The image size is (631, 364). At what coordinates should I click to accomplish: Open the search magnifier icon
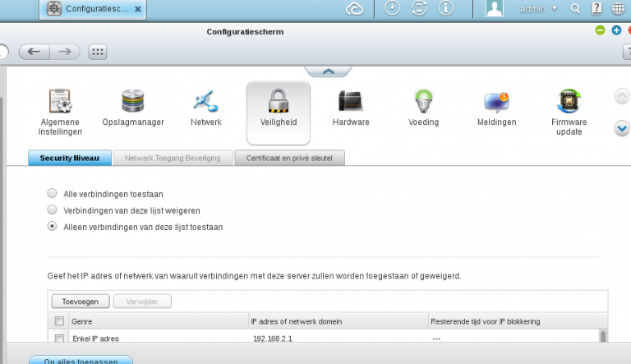tap(575, 9)
